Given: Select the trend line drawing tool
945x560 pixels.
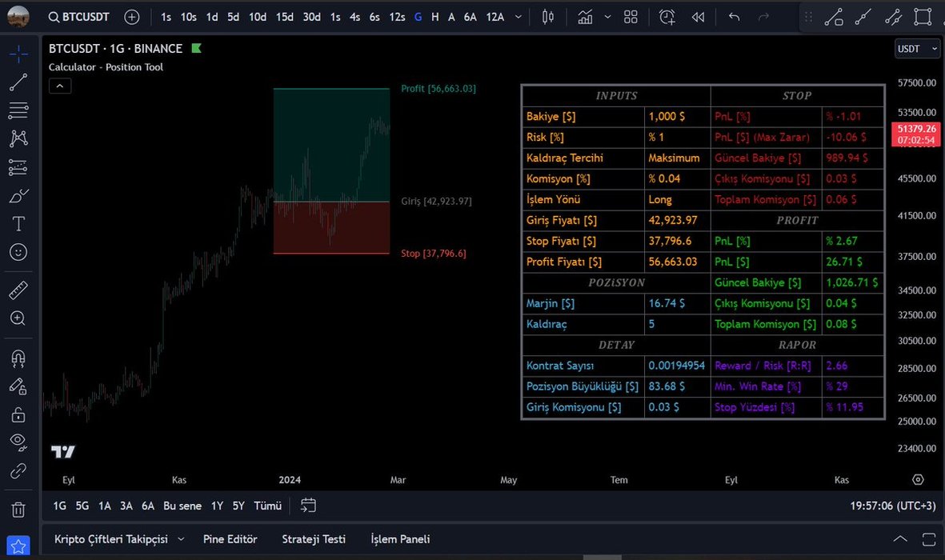Looking at the screenshot, I should point(18,82).
